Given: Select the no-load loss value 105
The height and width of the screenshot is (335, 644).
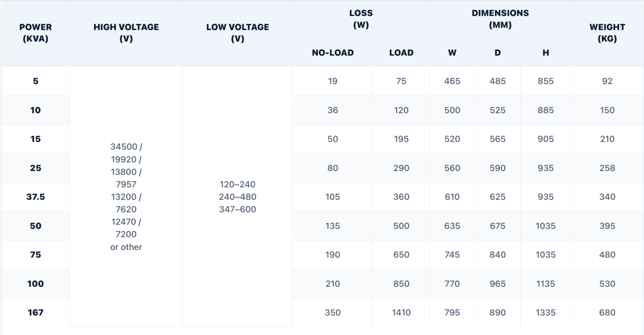Looking at the screenshot, I should (x=333, y=197).
